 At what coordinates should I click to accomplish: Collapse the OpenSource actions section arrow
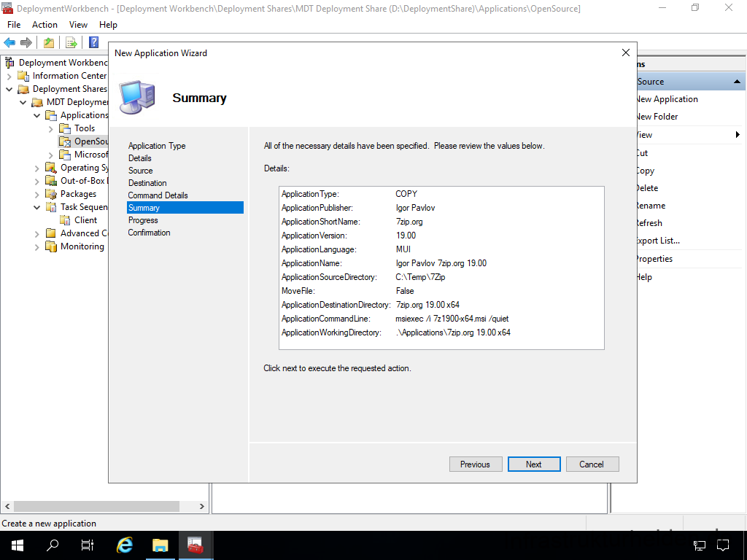(x=737, y=82)
